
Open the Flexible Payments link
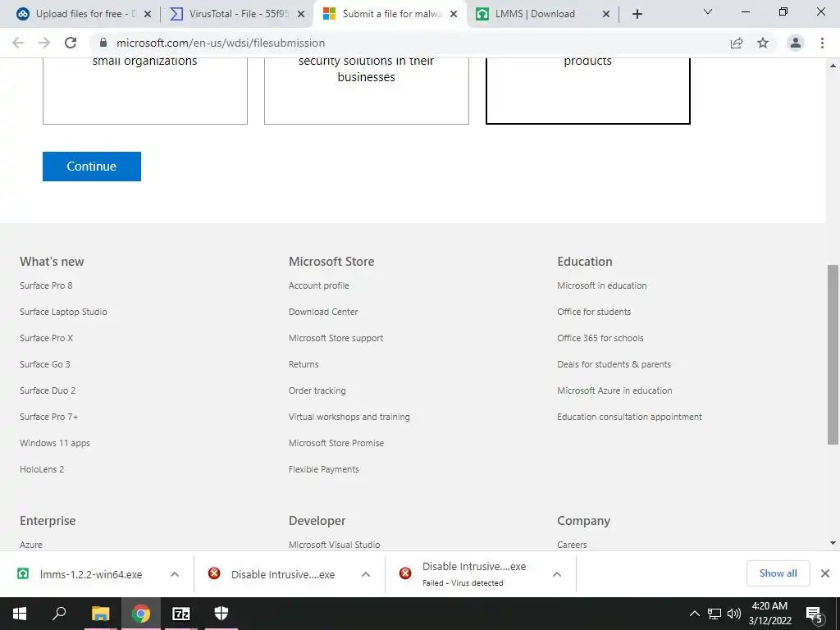coord(323,469)
